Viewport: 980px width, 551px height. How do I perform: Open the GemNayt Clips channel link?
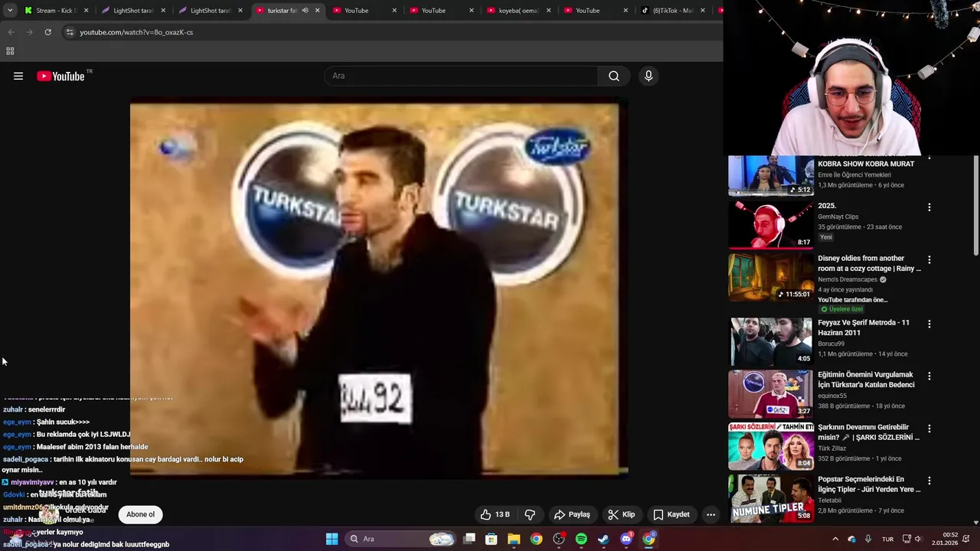point(838,217)
